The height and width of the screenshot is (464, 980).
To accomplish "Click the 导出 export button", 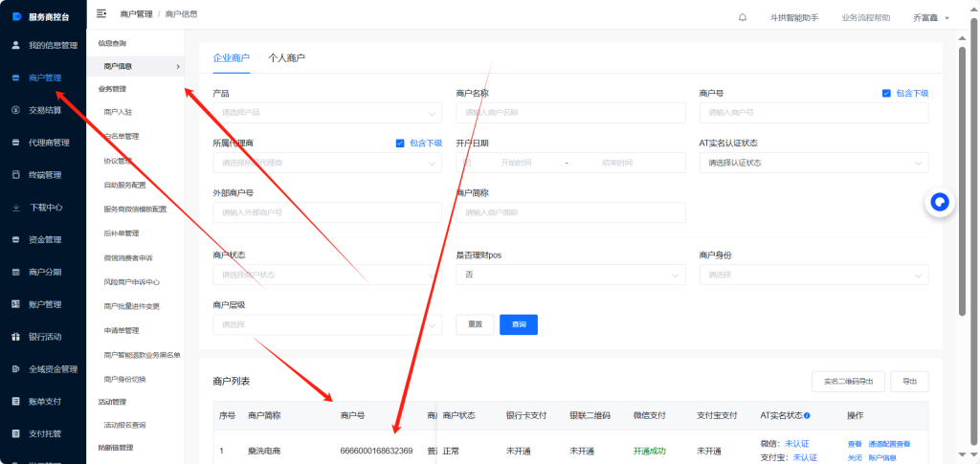I will click(x=909, y=382).
